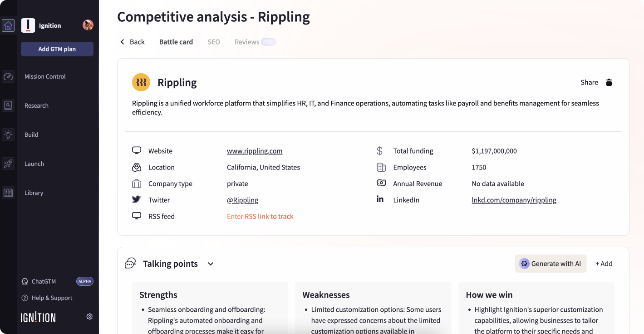Click the user avatar picture
This screenshot has height=334, width=644.
pyautogui.click(x=88, y=25)
